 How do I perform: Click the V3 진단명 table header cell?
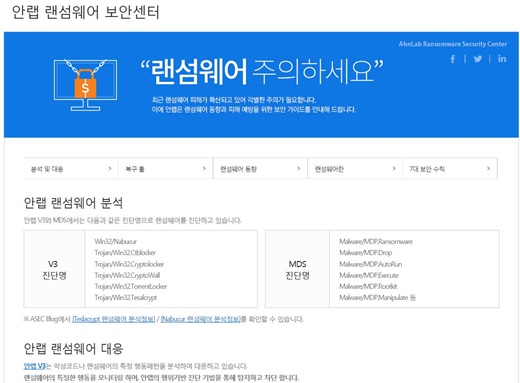(54, 269)
